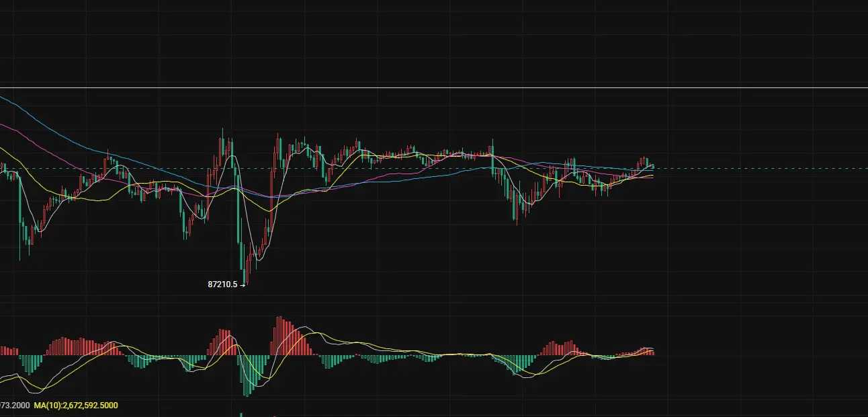Select the white horizontal line across the chart
The height and width of the screenshot is (417, 868).
[434, 87]
